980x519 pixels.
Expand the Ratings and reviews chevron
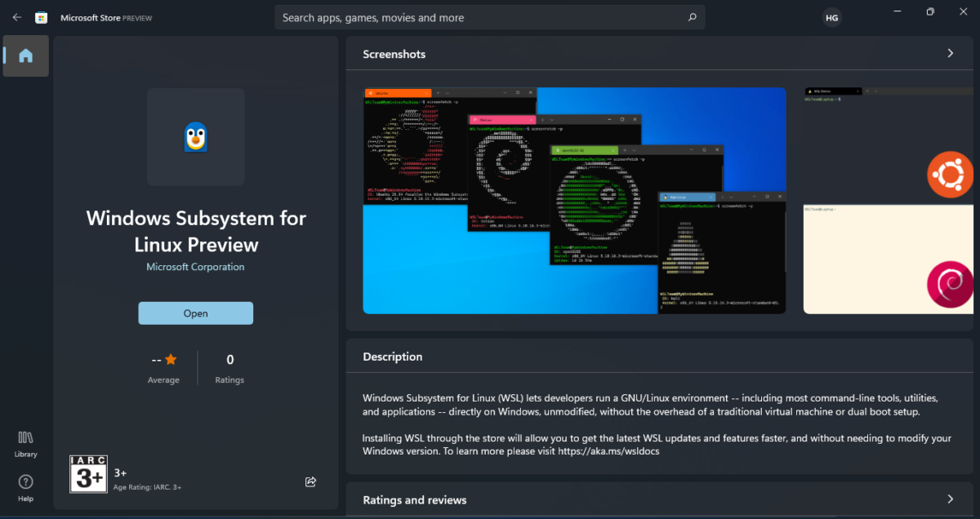[950, 499]
